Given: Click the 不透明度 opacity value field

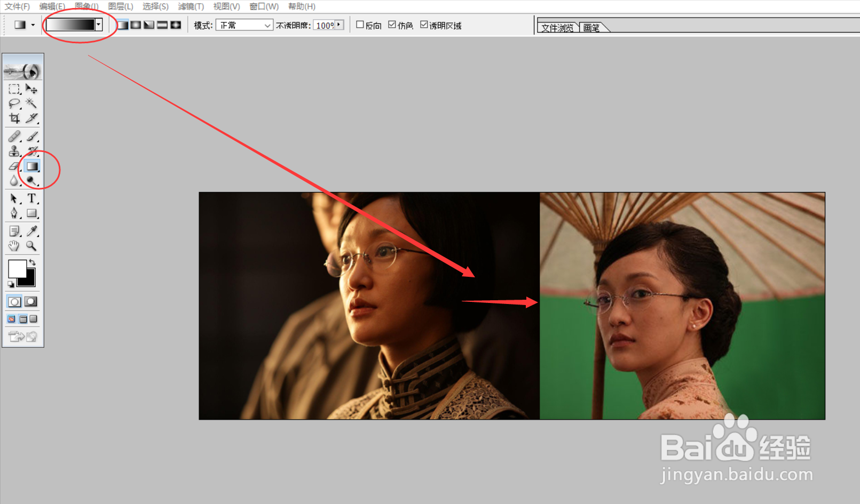Looking at the screenshot, I should click(325, 25).
